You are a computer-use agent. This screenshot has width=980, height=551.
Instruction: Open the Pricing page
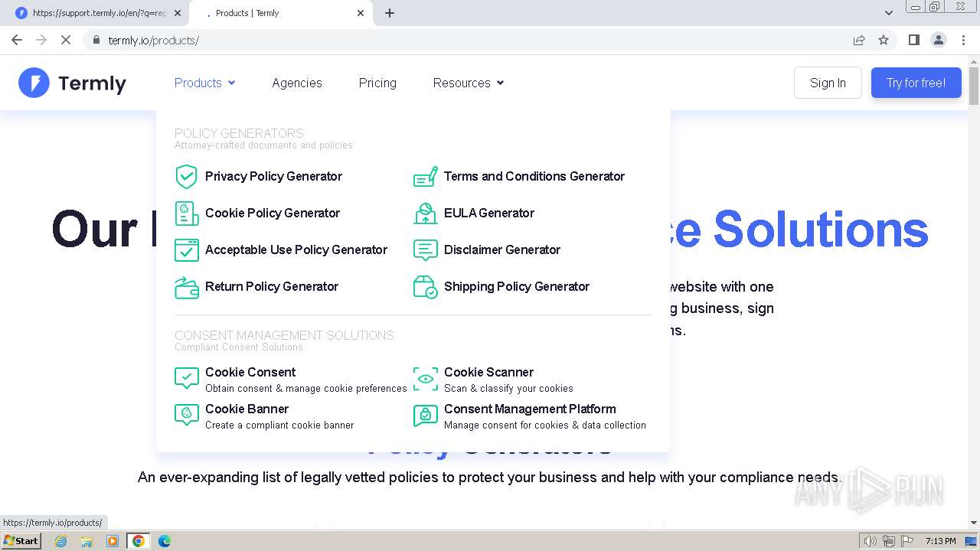[x=377, y=83]
